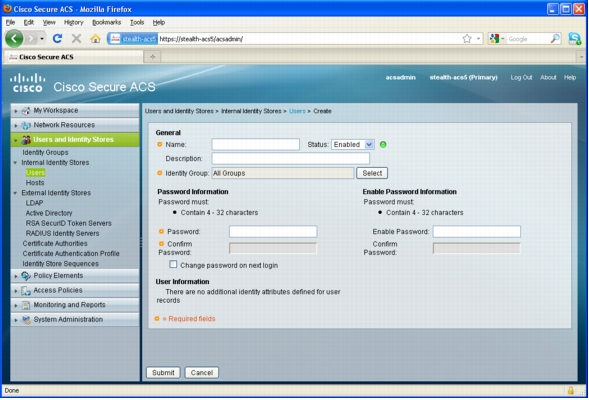Image resolution: width=589 pixels, height=400 pixels.
Task: Open the History menu
Action: point(74,22)
